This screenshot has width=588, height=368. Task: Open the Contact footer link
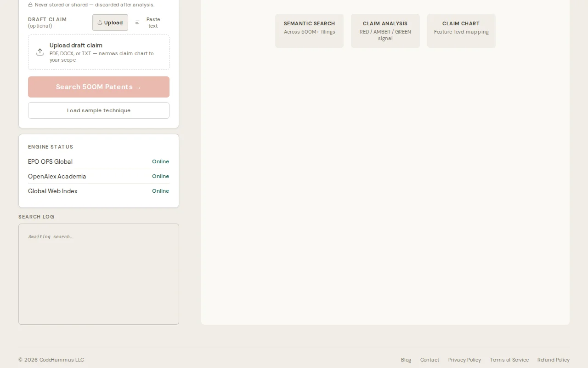[430, 360]
